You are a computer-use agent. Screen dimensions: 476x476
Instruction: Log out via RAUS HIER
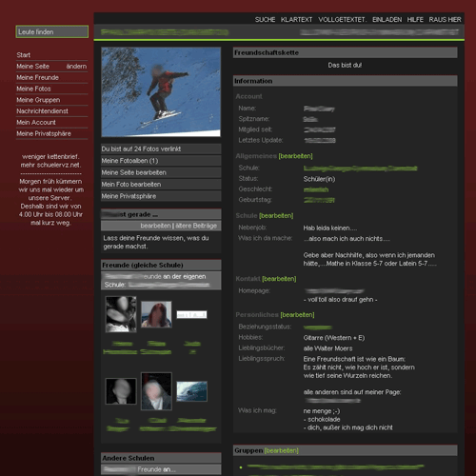point(445,20)
